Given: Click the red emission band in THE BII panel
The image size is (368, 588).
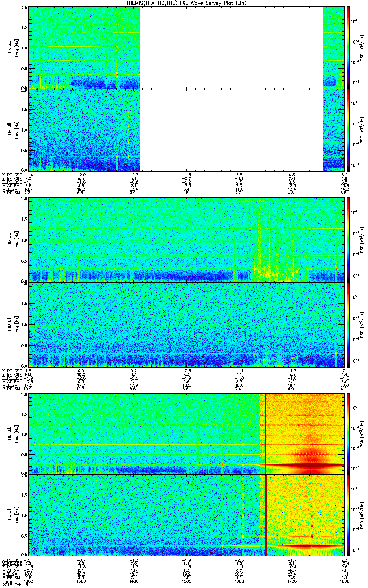Looking at the screenshot, I should click(x=307, y=546).
